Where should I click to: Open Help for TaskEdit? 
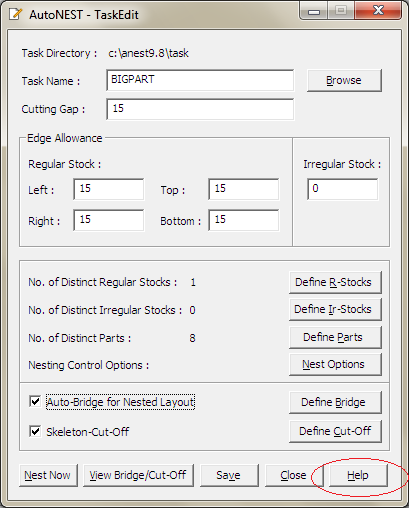[x=358, y=475]
